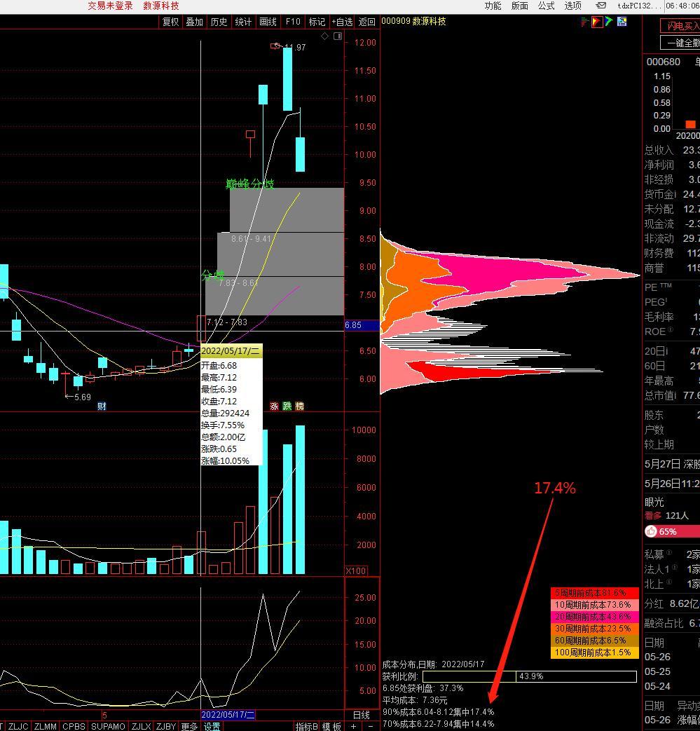Image resolution: width=700 pixels, height=731 pixels.
Task: Click the minus zoom-out button at chart bottom
Action: pyautogui.click(x=370, y=726)
